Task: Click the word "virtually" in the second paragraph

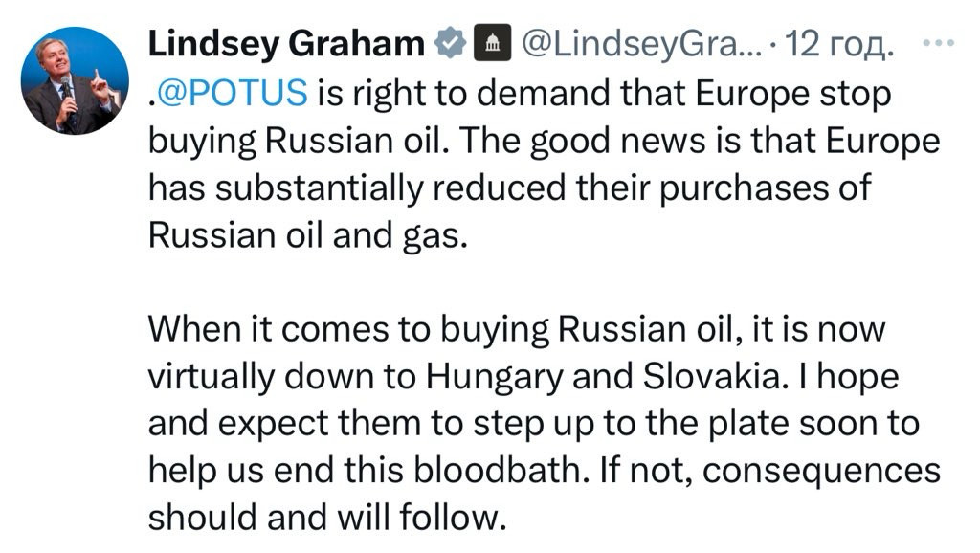Action: 212,377
